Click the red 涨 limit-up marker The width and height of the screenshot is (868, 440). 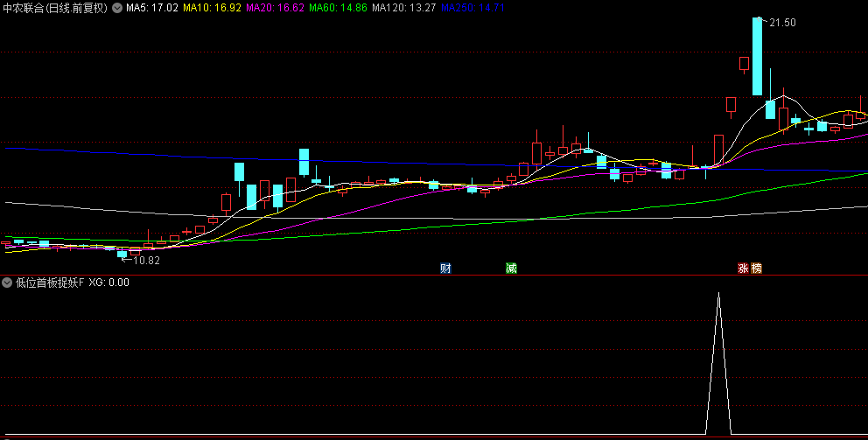(743, 269)
